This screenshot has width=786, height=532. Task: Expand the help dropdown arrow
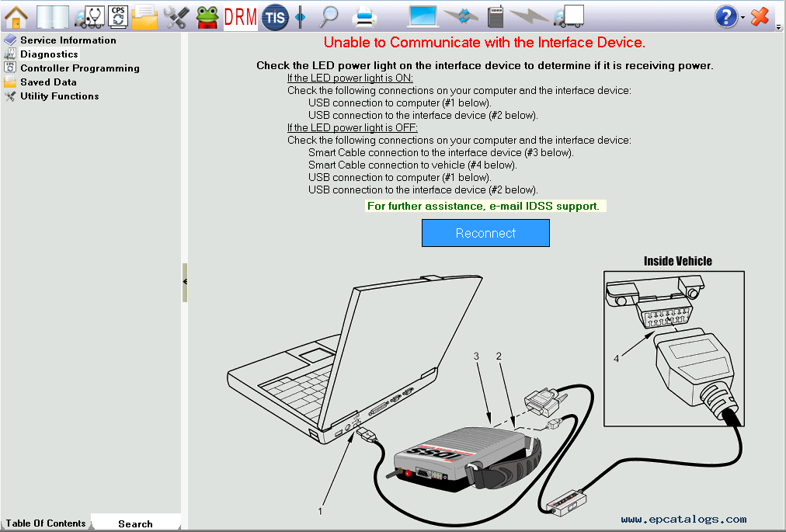743,18
